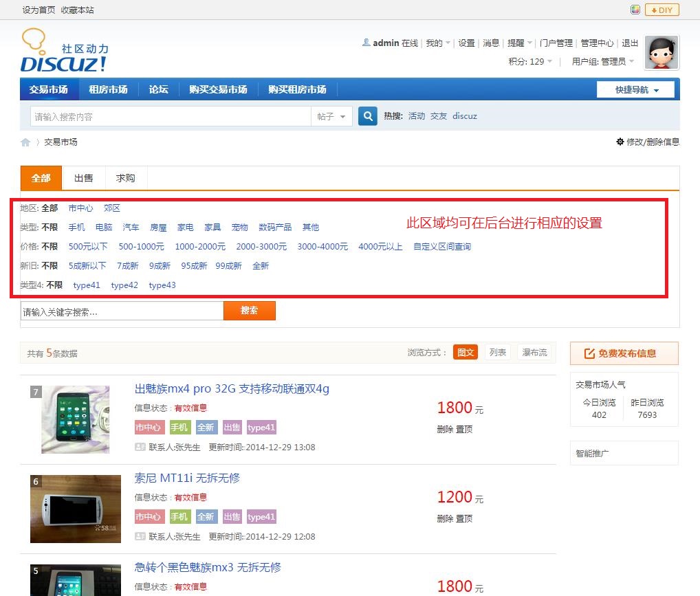This screenshot has width=700, height=596.
Task: Click 删除 for the 索尼 MT11i listing
Action: point(445,519)
